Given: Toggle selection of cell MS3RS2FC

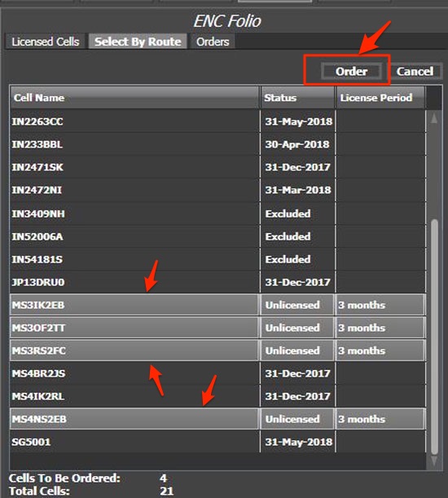Looking at the screenshot, I should tap(134, 350).
